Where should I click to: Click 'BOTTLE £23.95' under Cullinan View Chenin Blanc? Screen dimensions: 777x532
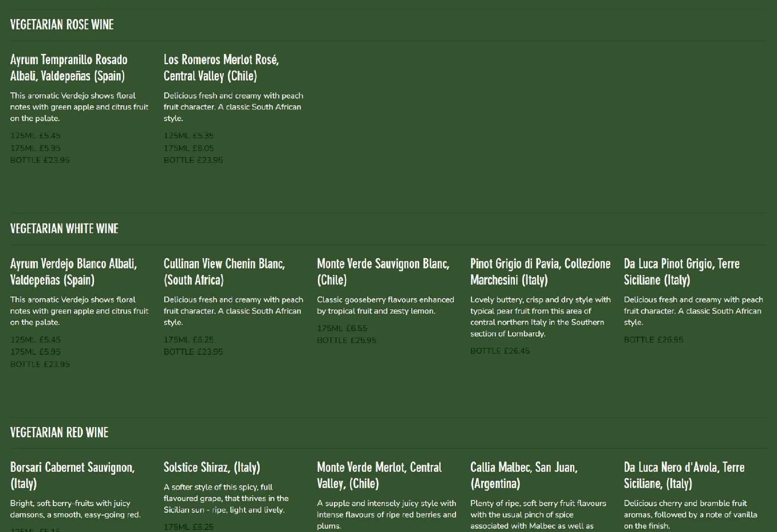[x=193, y=352]
